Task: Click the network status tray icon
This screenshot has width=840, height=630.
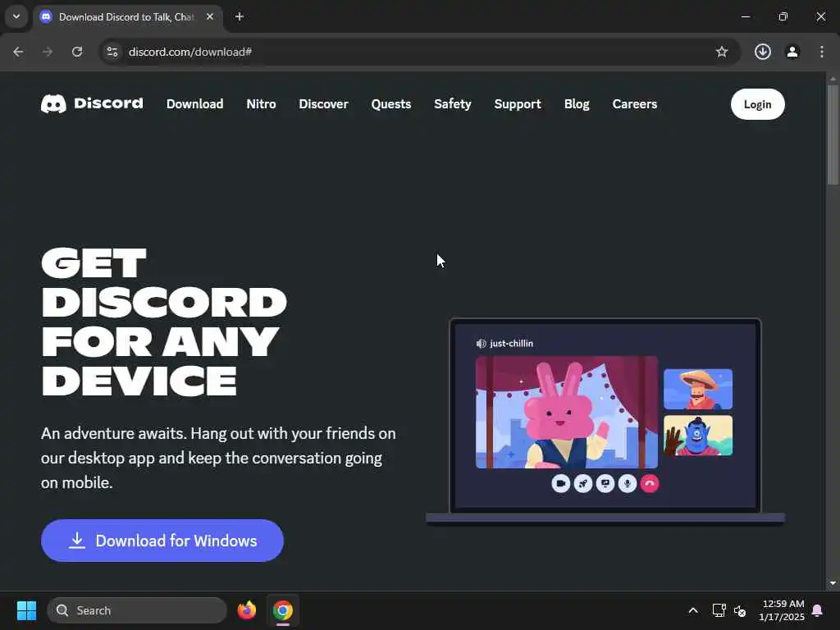Action: click(x=719, y=610)
